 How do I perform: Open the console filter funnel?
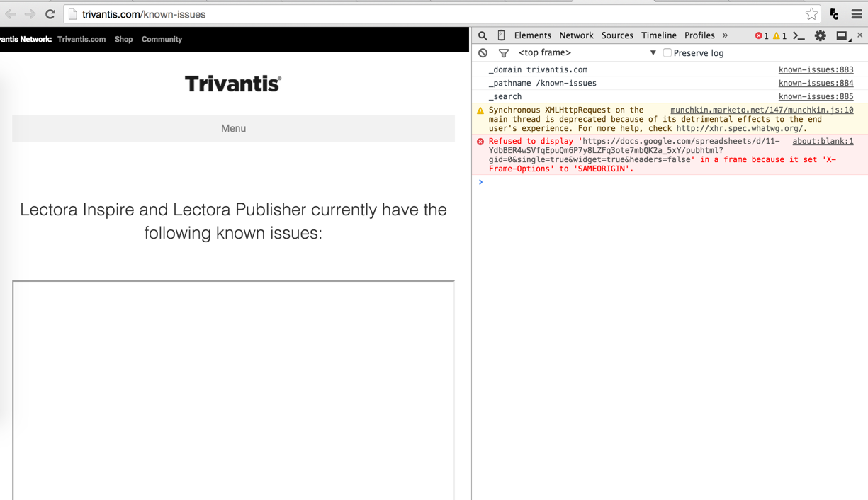(503, 53)
